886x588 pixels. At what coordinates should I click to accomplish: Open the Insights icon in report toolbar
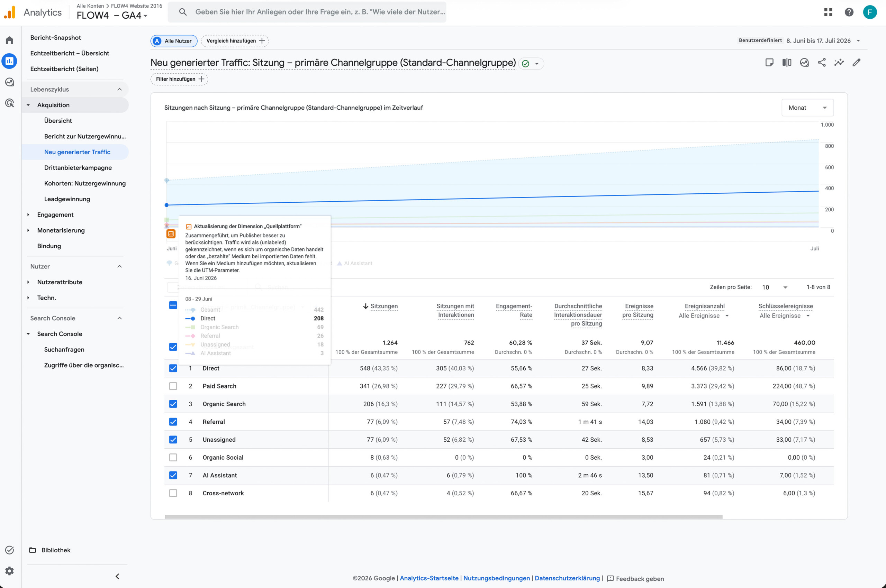(x=804, y=63)
